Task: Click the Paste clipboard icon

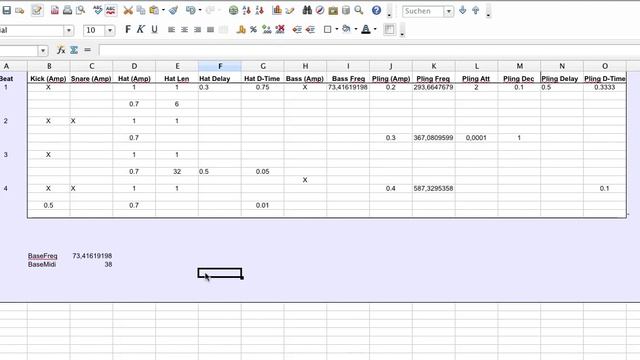Action: pos(154,11)
